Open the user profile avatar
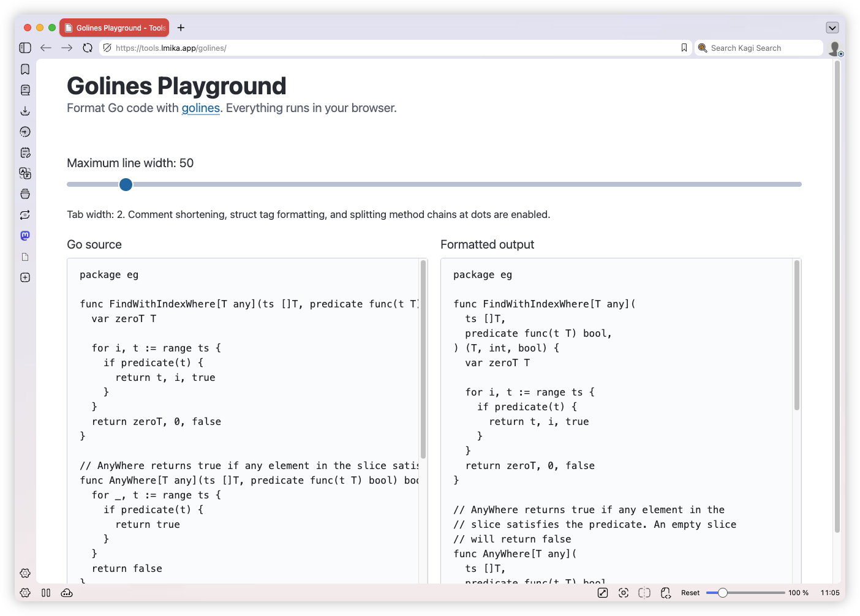 pyautogui.click(x=835, y=48)
